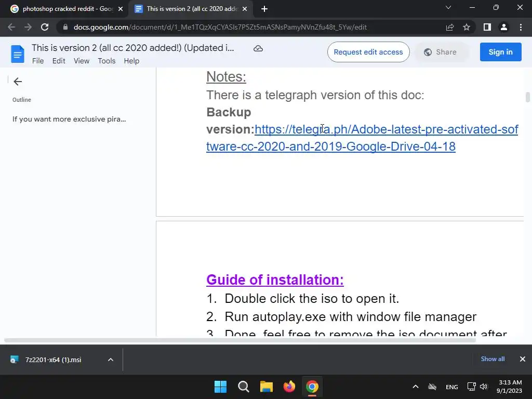The width and height of the screenshot is (532, 399).
Task: Close the downloads bar
Action: coord(523,359)
